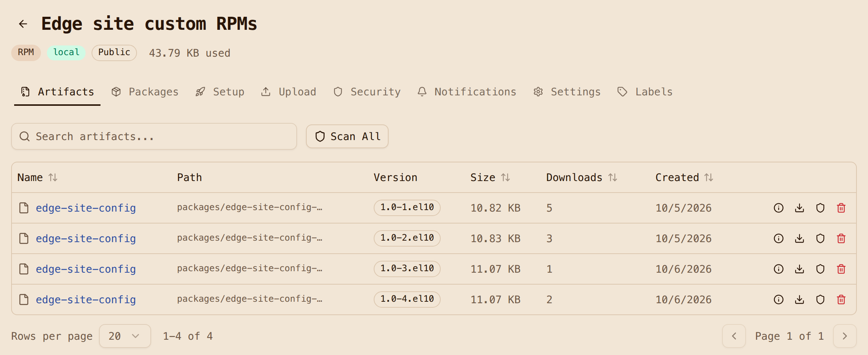Show info for version 1.0-1.el10 artifact
Image resolution: width=868 pixels, height=355 pixels.
(779, 208)
